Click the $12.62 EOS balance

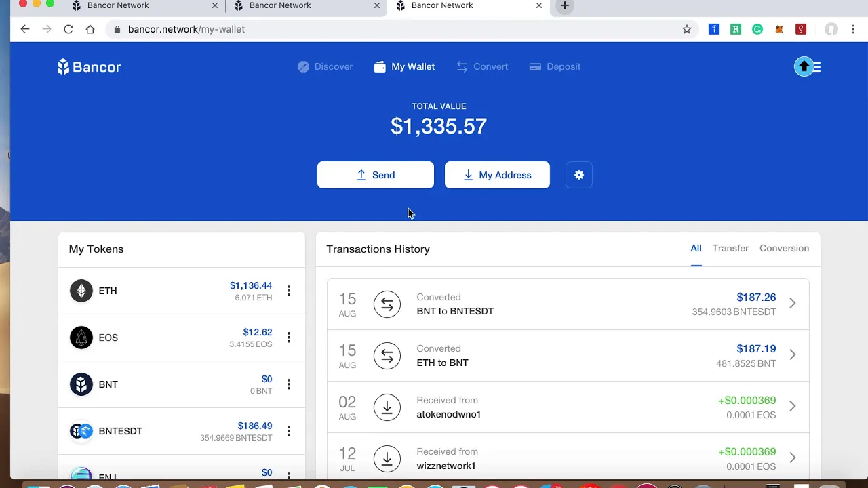click(258, 332)
